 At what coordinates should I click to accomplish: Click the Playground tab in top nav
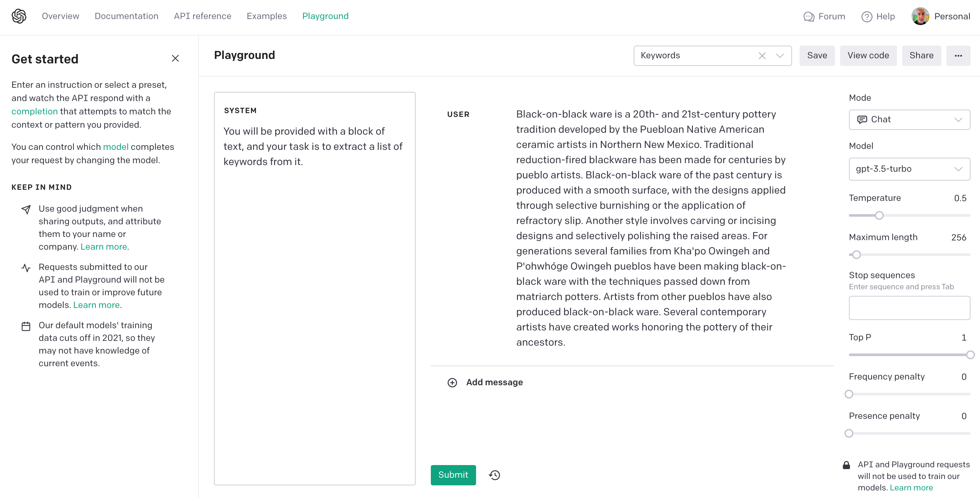coord(325,16)
